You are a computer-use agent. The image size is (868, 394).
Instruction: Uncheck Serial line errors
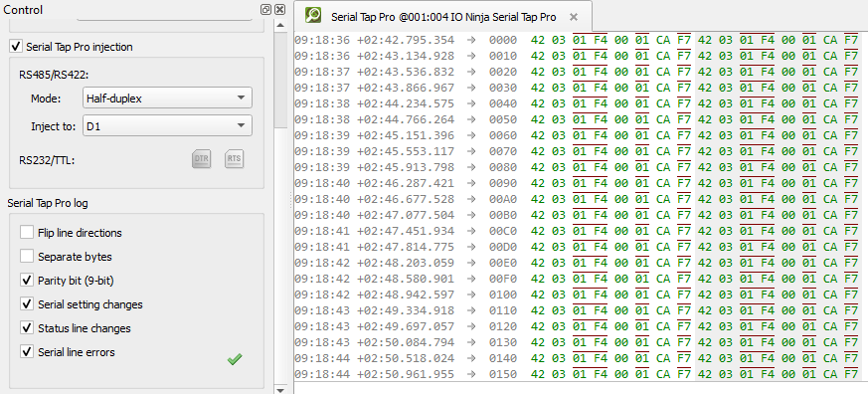(27, 351)
